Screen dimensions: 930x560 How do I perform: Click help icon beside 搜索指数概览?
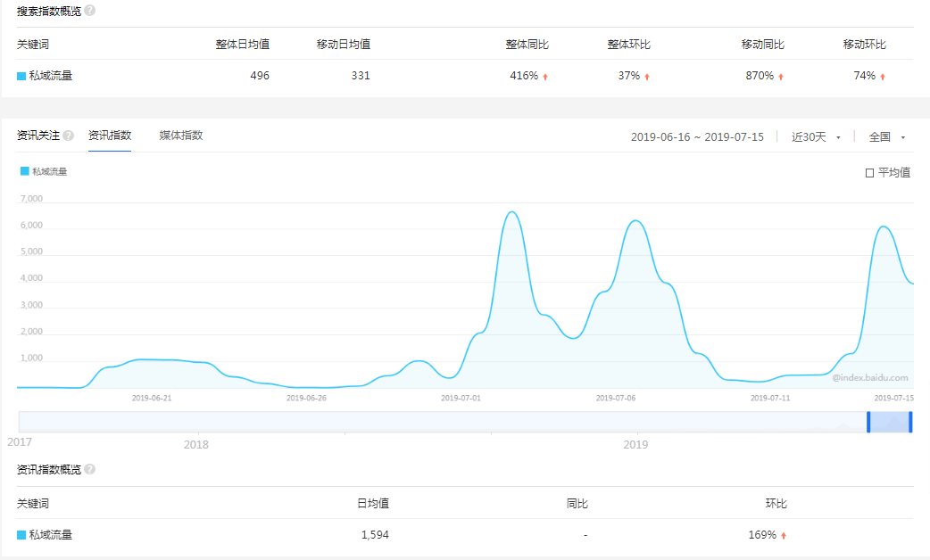coord(89,11)
